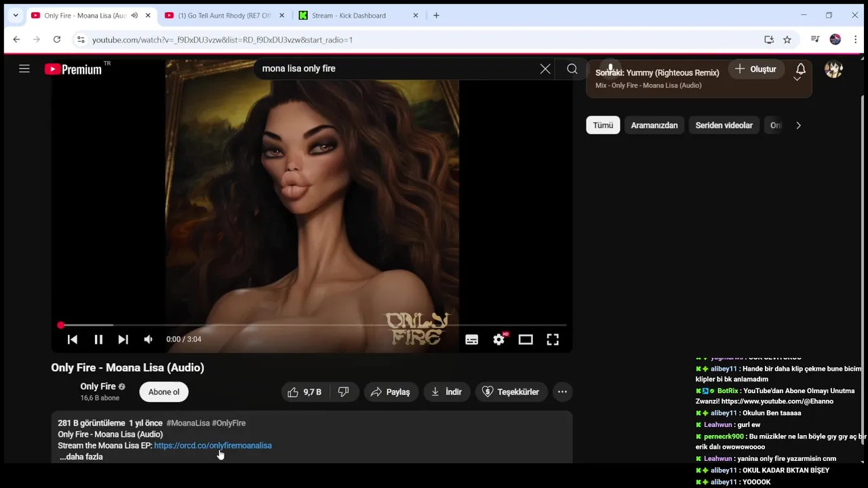Click chat username BotRix
Image resolution: width=868 pixels, height=488 pixels.
(x=728, y=390)
